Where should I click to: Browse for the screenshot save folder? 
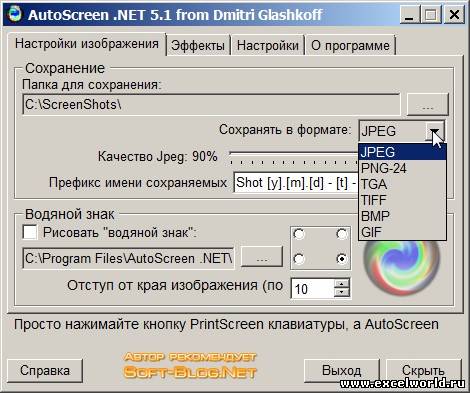click(x=428, y=105)
